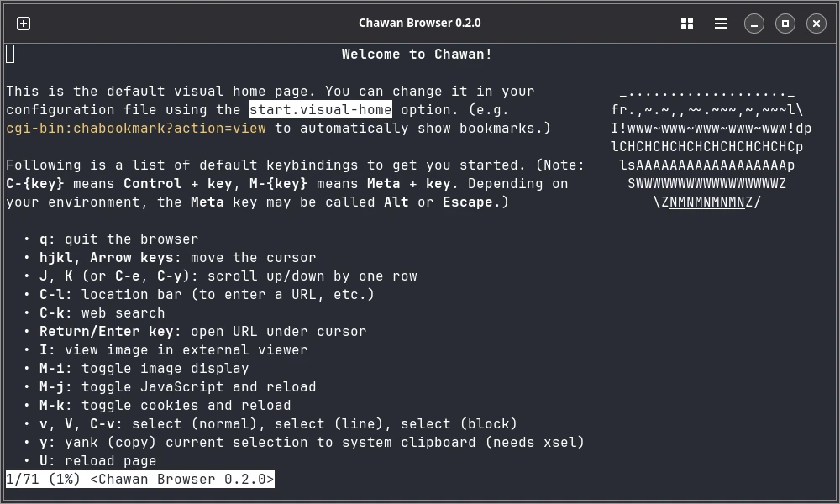Image resolution: width=840 pixels, height=504 pixels.
Task: Open the tab overview grid icon
Action: click(687, 24)
